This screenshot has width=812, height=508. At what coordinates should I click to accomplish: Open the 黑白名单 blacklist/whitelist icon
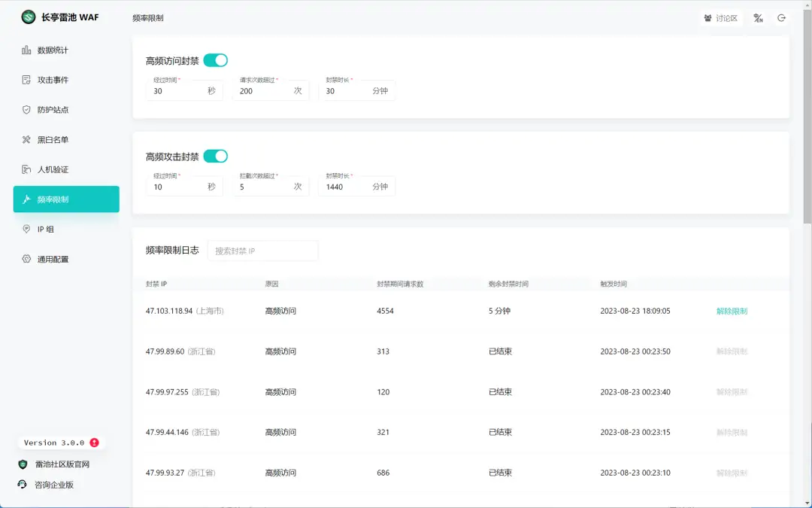click(25, 139)
